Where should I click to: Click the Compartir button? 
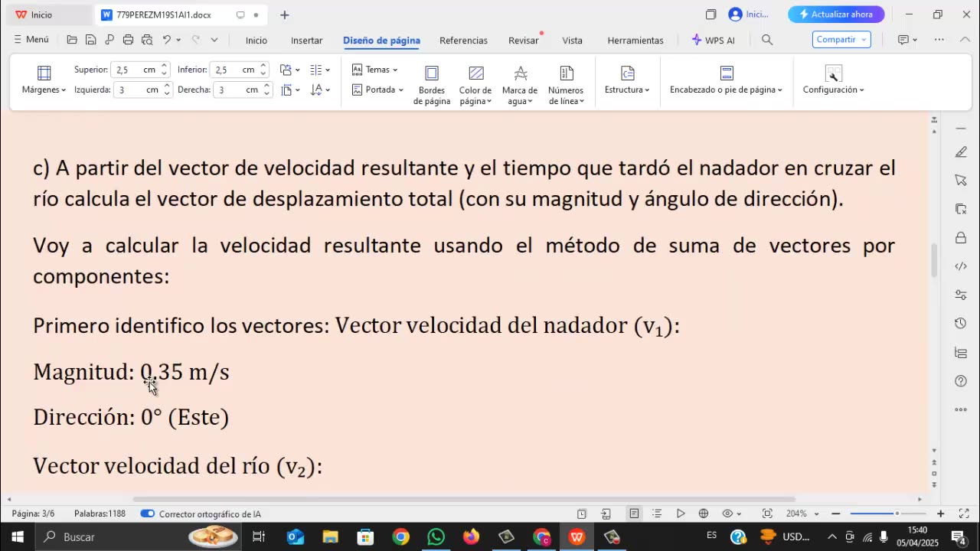(x=841, y=40)
